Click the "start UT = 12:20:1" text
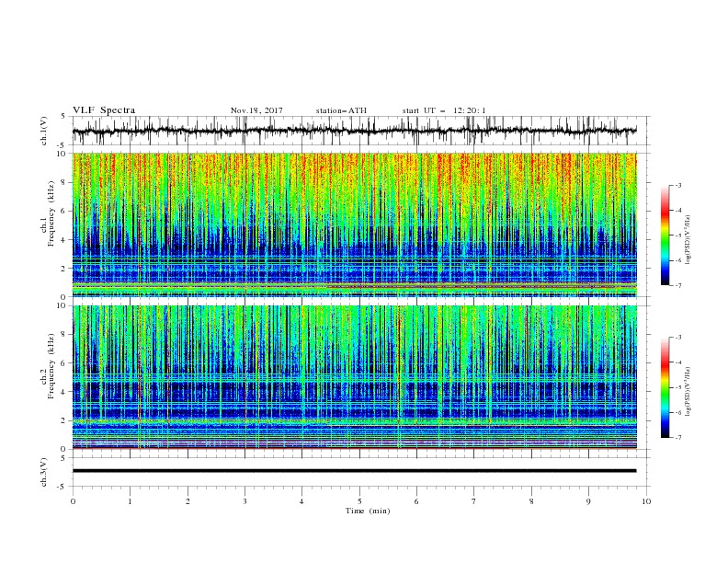728x563 pixels. point(444,110)
